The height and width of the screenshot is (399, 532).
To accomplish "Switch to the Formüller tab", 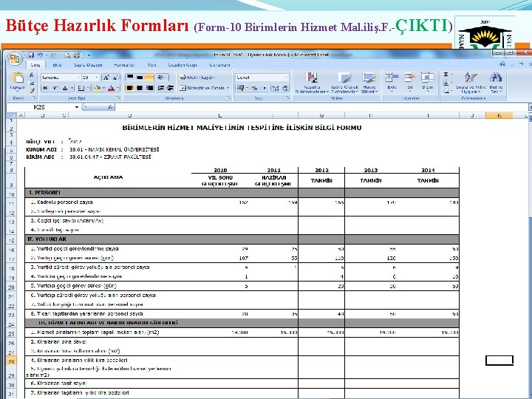I will 125,65.
